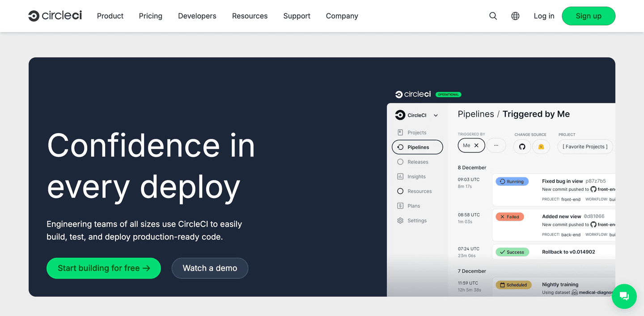Viewport: 644px width, 316px height.
Task: Remove the Me filter via its X
Action: [476, 145]
